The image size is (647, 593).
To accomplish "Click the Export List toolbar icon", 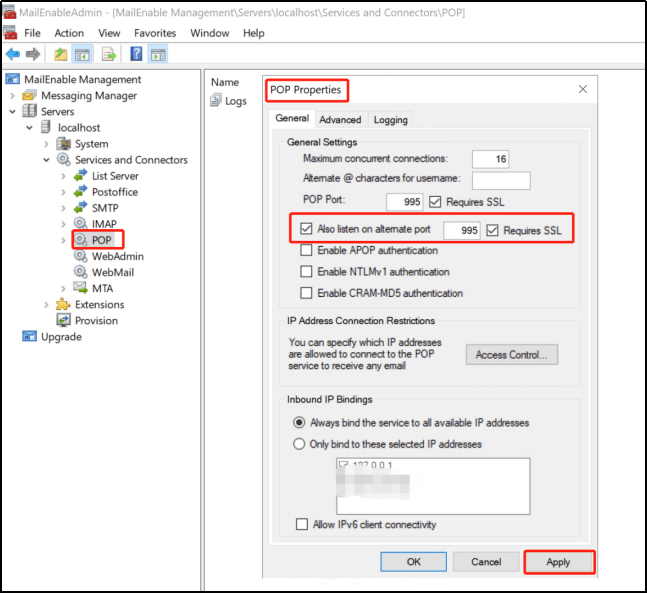I will tap(109, 54).
